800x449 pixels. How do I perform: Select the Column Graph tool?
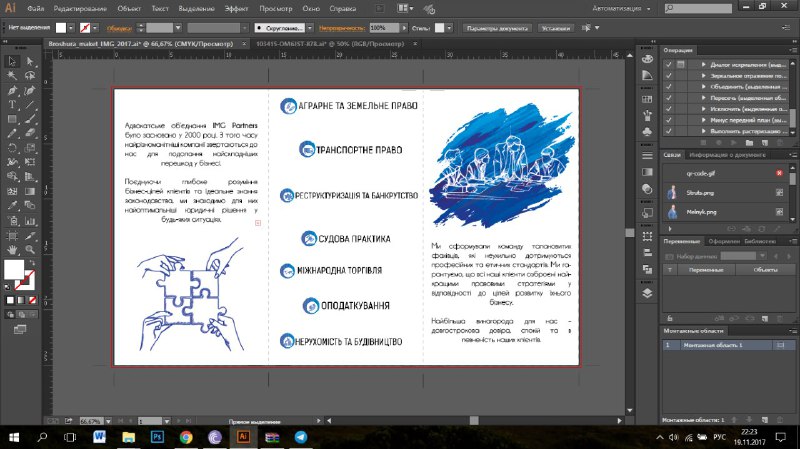[x=30, y=221]
